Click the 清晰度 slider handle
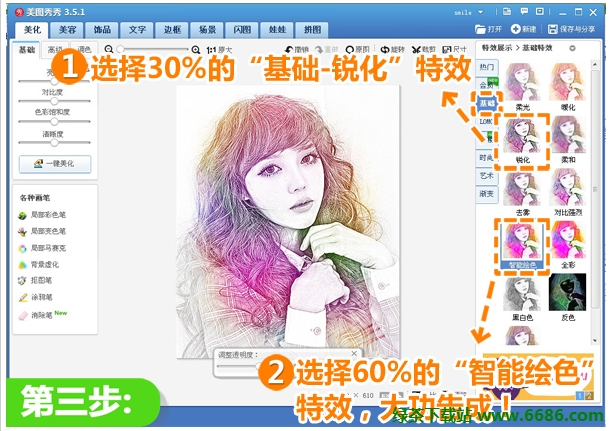Viewport: 609px width, 431px height. coord(54,143)
